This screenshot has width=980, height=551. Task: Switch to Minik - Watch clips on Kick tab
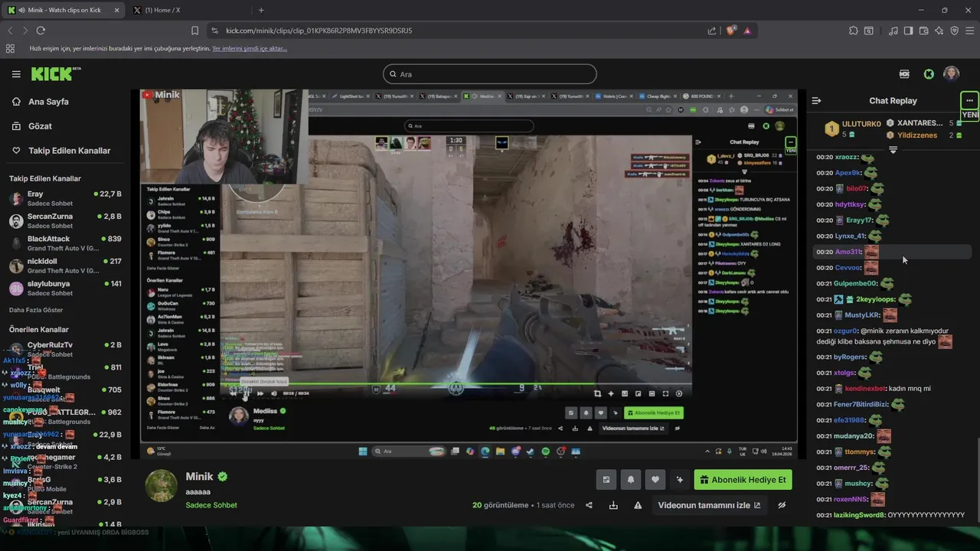click(64, 10)
